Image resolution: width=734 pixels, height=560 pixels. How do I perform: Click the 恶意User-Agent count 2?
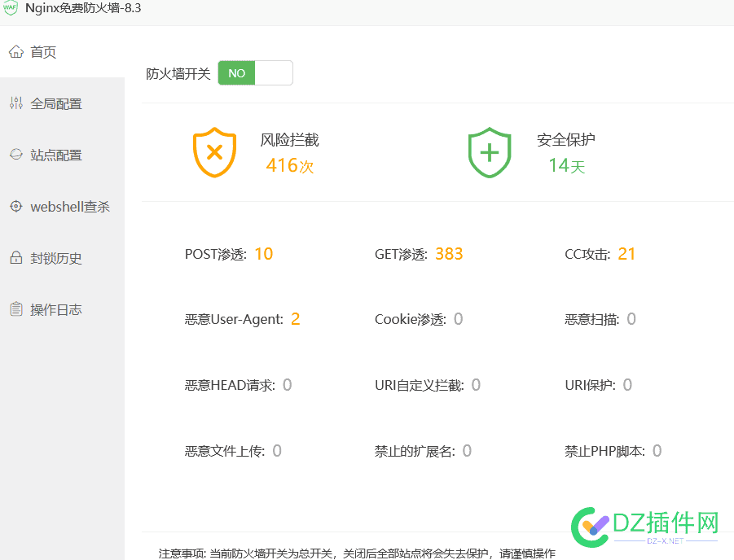pos(295,319)
